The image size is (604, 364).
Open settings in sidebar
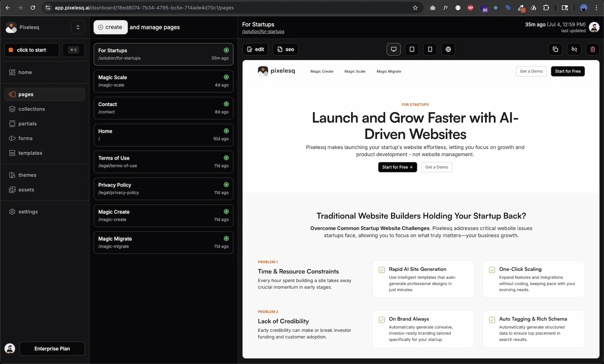tap(45, 212)
